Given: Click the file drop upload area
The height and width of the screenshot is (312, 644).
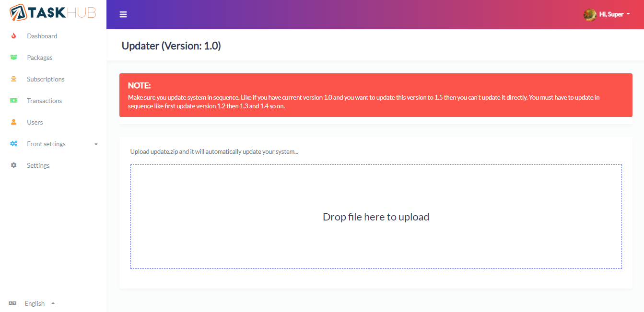Looking at the screenshot, I should point(376,217).
